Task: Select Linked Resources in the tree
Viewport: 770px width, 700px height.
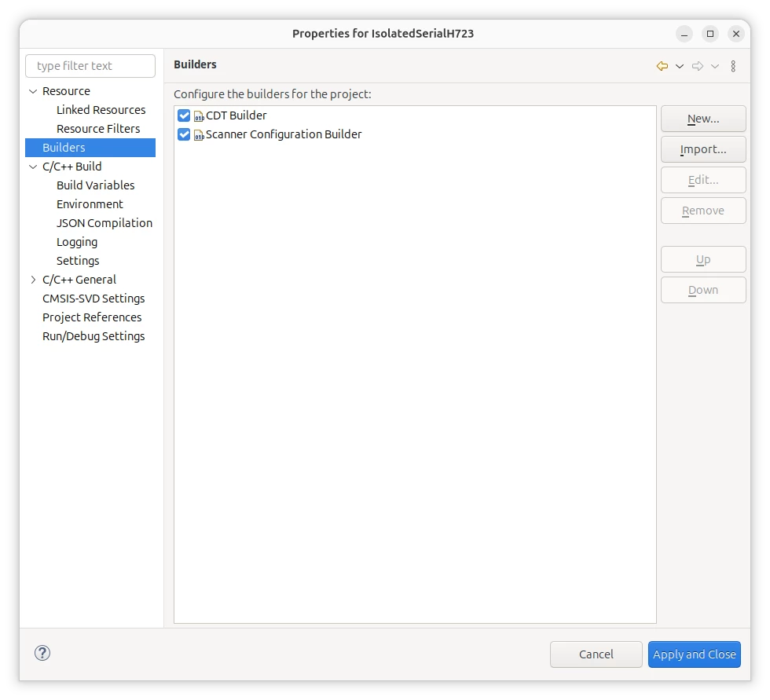Action: click(x=101, y=110)
